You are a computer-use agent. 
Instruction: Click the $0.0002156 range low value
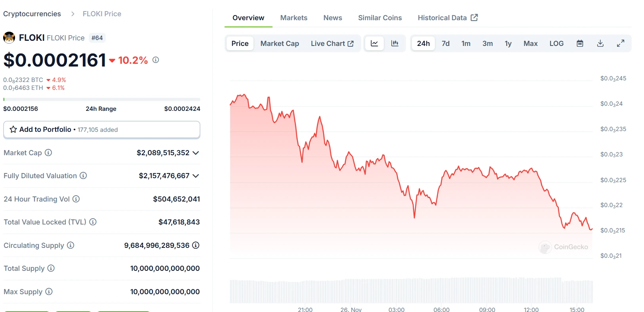click(21, 108)
